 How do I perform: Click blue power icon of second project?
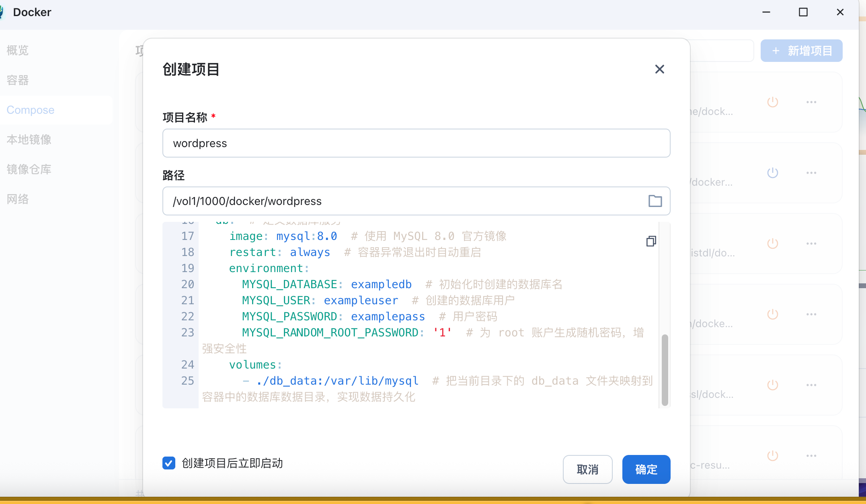point(772,173)
